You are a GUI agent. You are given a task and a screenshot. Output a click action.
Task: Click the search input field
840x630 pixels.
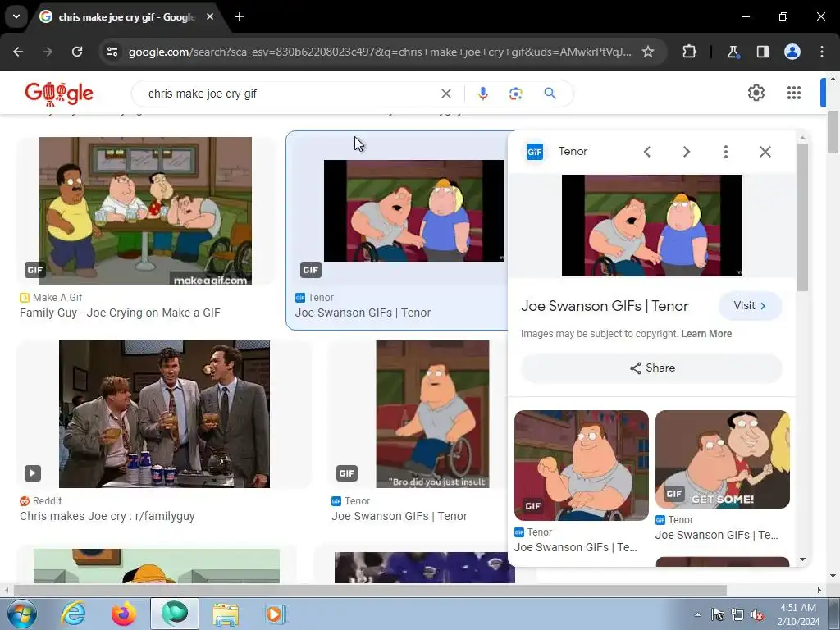coord(290,94)
